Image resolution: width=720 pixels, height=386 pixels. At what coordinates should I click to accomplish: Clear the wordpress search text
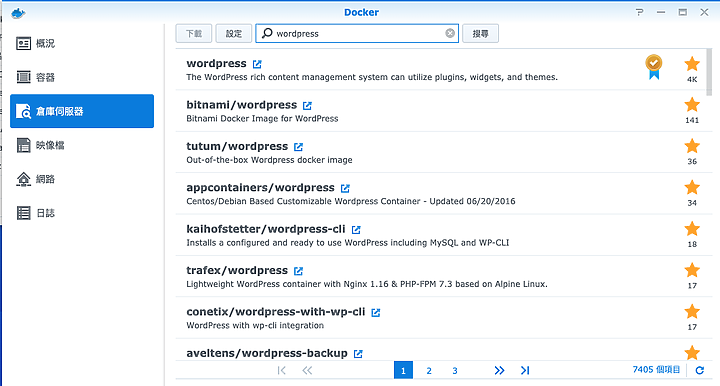coord(450,33)
